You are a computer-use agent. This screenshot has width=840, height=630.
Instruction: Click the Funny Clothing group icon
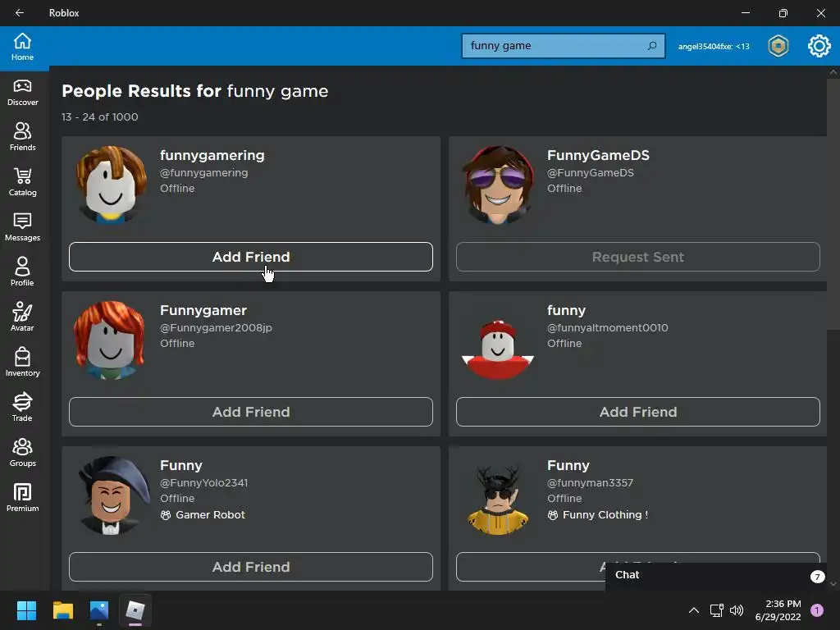[x=553, y=515]
